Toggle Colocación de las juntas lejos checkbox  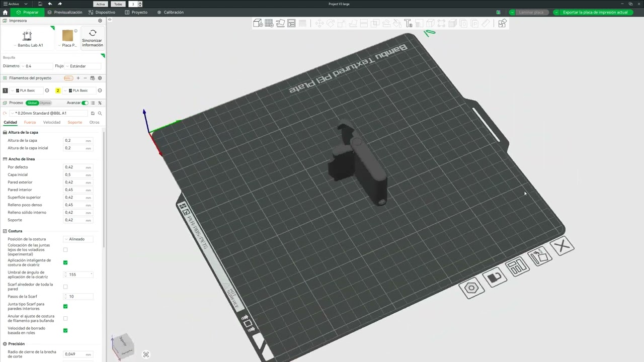(65, 250)
